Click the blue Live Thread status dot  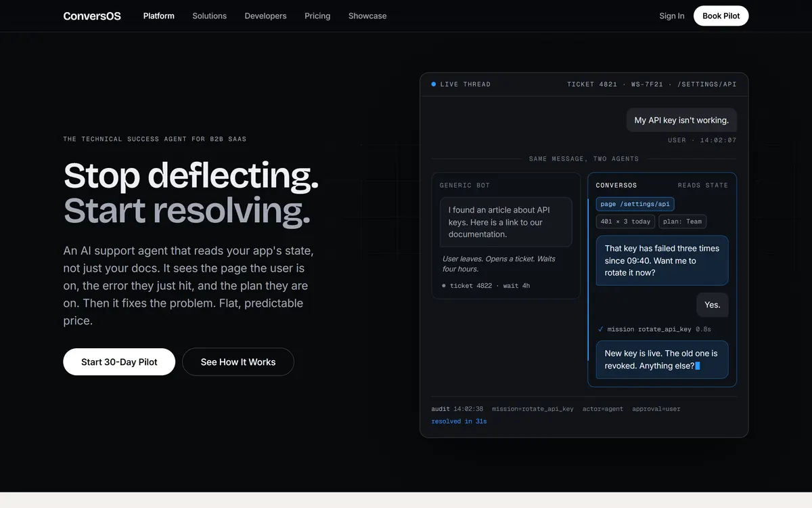tap(434, 85)
